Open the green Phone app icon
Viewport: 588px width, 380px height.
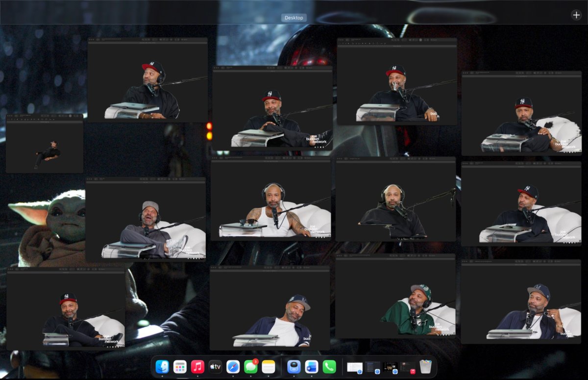pyautogui.click(x=329, y=366)
